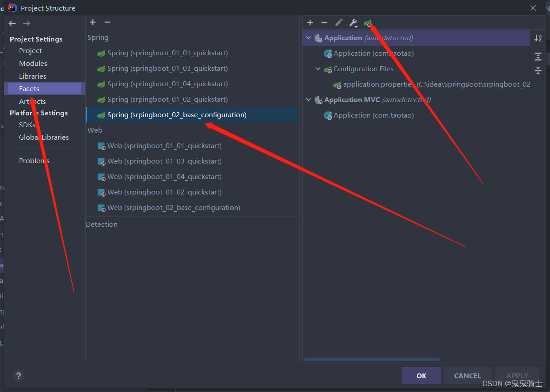Click the forward navigation arrow
Screen dimensions: 550x392
point(27,23)
